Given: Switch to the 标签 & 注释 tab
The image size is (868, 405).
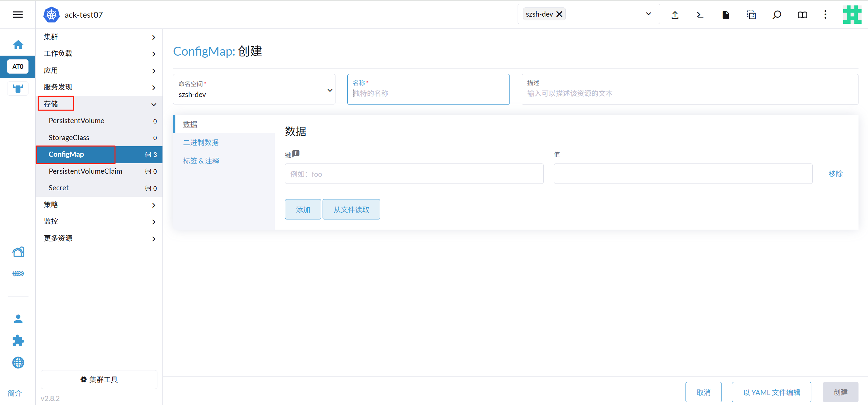Looking at the screenshot, I should (201, 161).
